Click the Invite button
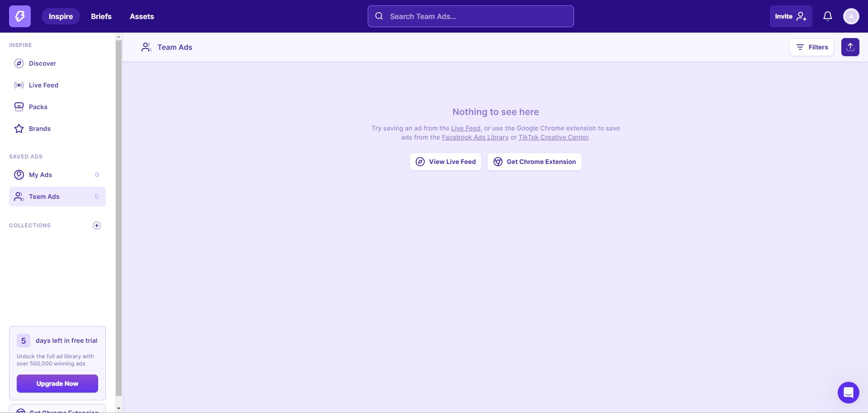 (791, 16)
